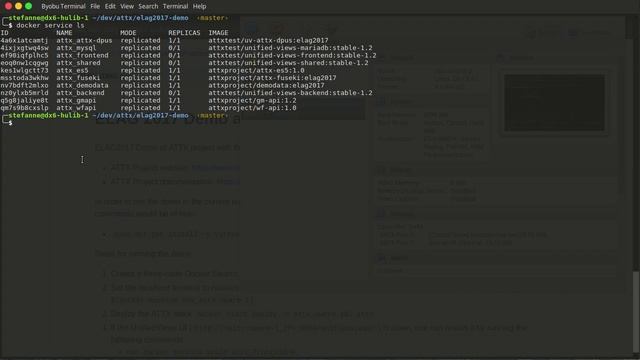Click the MODE column header
The image size is (640, 360).
pos(128,33)
